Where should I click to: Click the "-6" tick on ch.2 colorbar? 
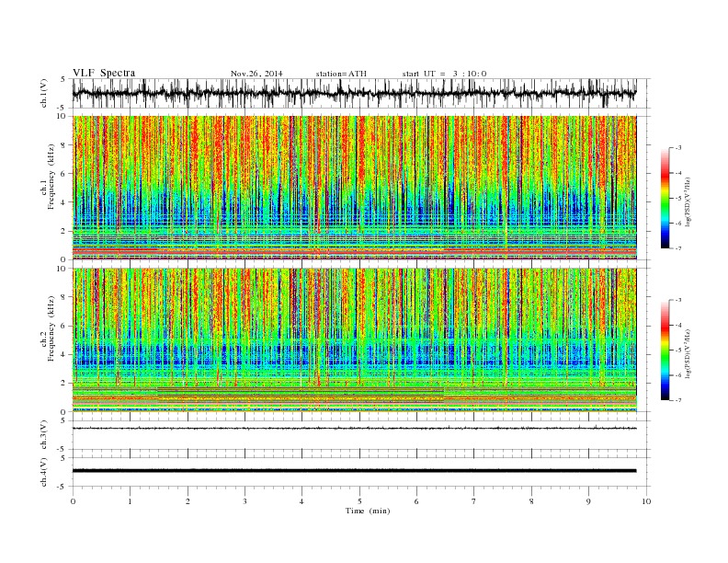click(678, 375)
